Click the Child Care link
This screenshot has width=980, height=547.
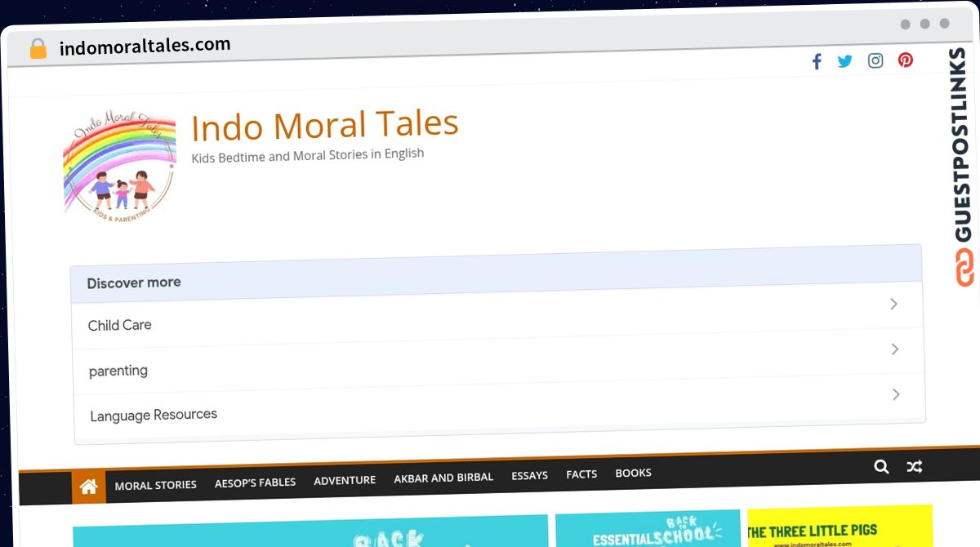tap(119, 325)
